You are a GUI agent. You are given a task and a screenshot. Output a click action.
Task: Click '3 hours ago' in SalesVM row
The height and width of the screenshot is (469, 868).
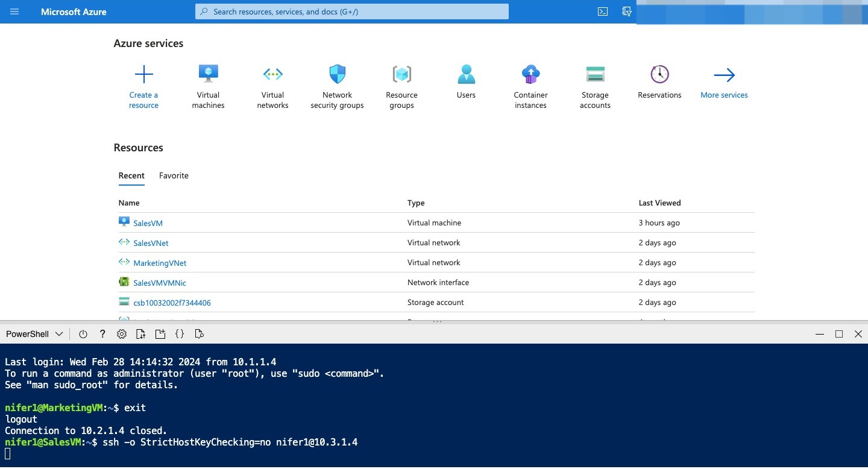pyautogui.click(x=659, y=222)
